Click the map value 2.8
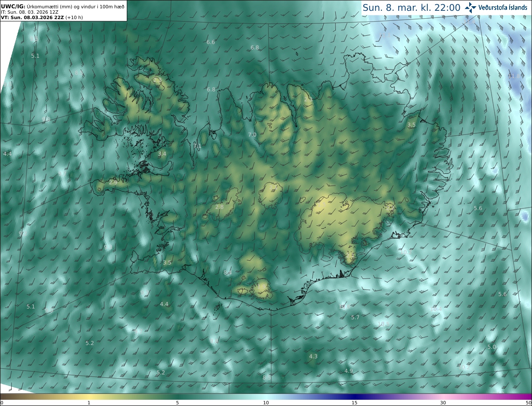This screenshot has height=406, width=532. pyautogui.click(x=219, y=207)
